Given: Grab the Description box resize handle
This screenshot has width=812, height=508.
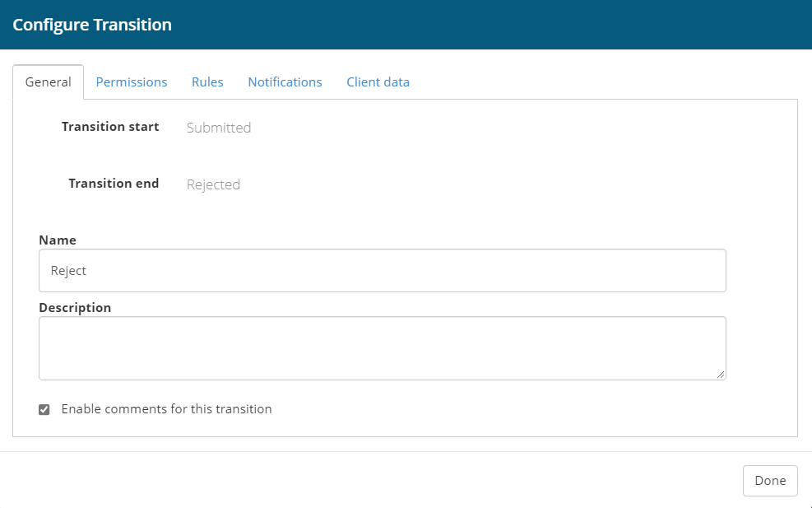Looking at the screenshot, I should click(x=721, y=375).
